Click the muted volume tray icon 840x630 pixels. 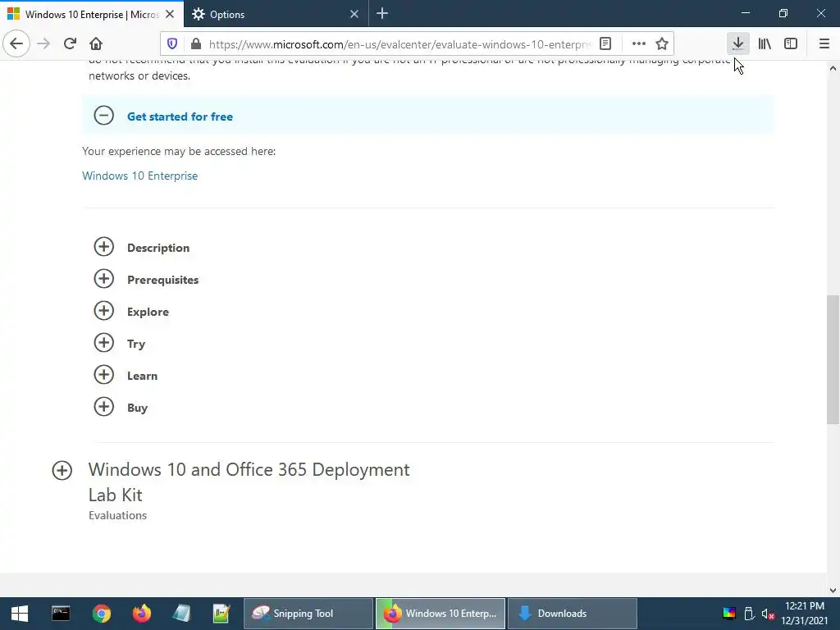[768, 614]
